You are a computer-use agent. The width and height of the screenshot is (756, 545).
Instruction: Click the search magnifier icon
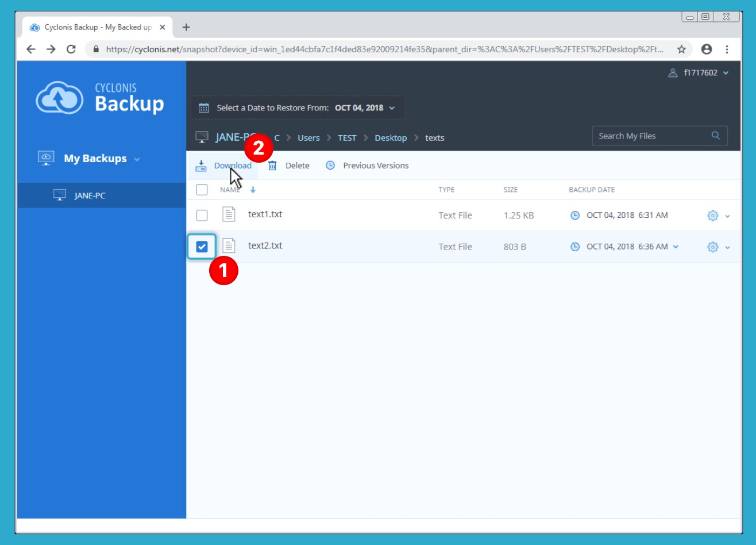[715, 136]
